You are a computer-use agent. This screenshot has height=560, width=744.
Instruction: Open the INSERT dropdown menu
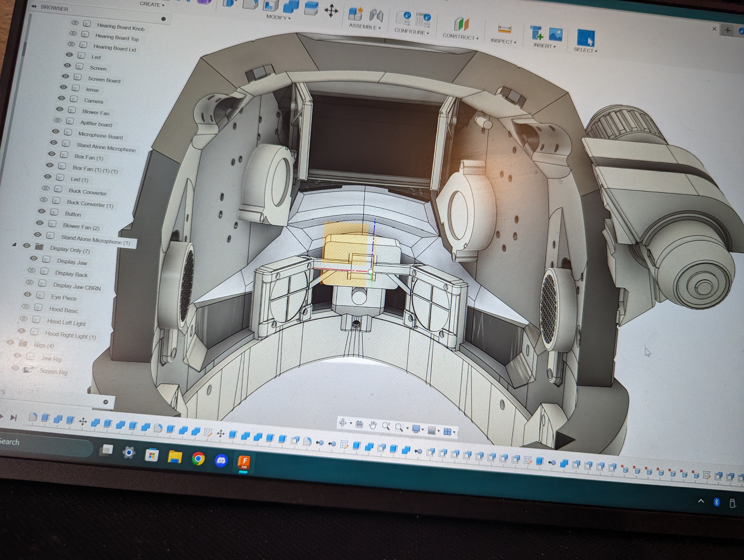pyautogui.click(x=545, y=46)
